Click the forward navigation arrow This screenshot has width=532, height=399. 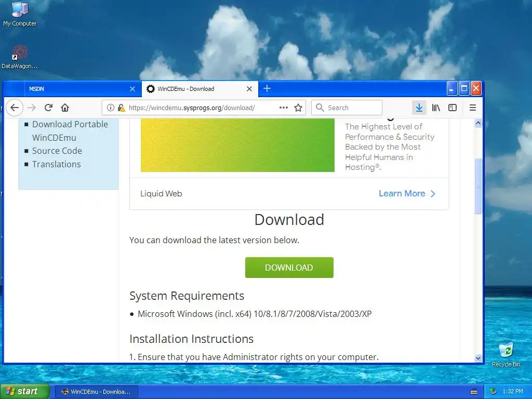(x=32, y=108)
